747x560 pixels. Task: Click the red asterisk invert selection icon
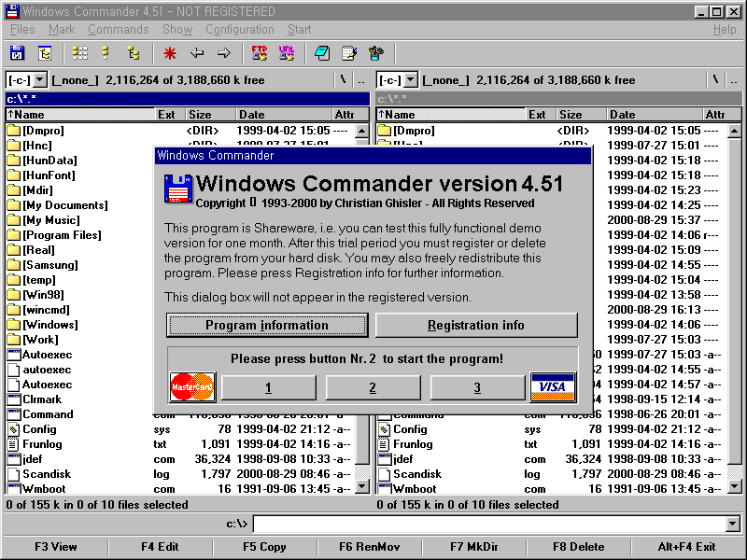170,53
